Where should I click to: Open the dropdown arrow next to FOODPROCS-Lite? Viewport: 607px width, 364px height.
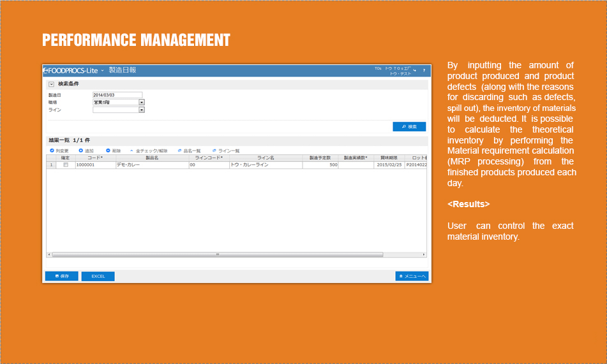click(102, 71)
